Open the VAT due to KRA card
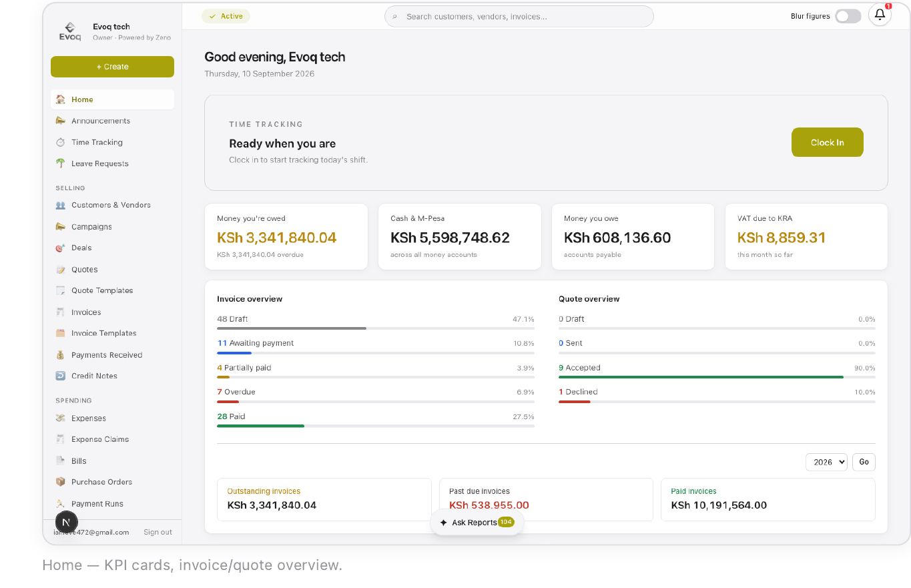Viewport: 911px width, 588px height. 806,237
